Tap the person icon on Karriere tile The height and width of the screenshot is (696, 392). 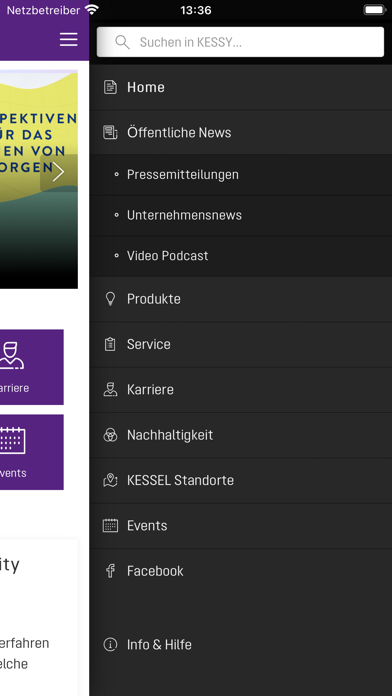point(12,356)
